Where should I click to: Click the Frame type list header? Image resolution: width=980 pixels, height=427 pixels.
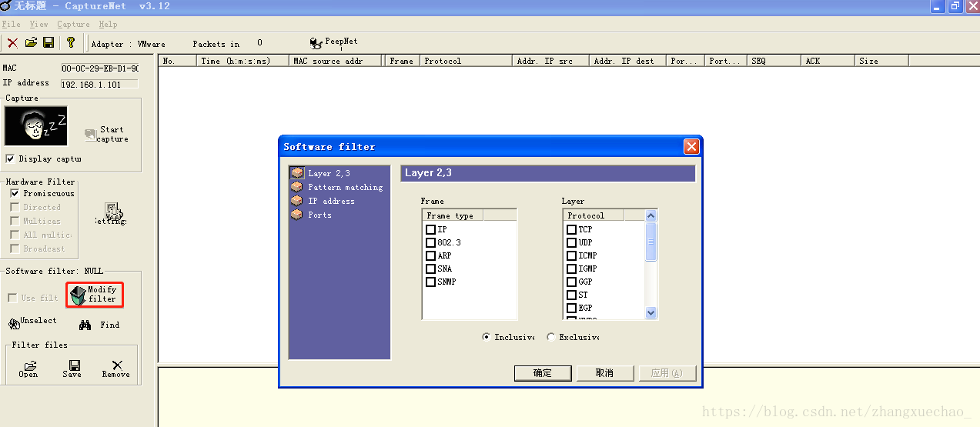coord(453,215)
